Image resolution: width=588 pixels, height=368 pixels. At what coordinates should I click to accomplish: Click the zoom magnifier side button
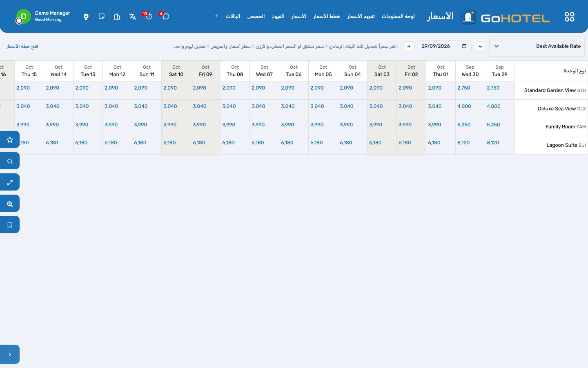[x=10, y=204]
